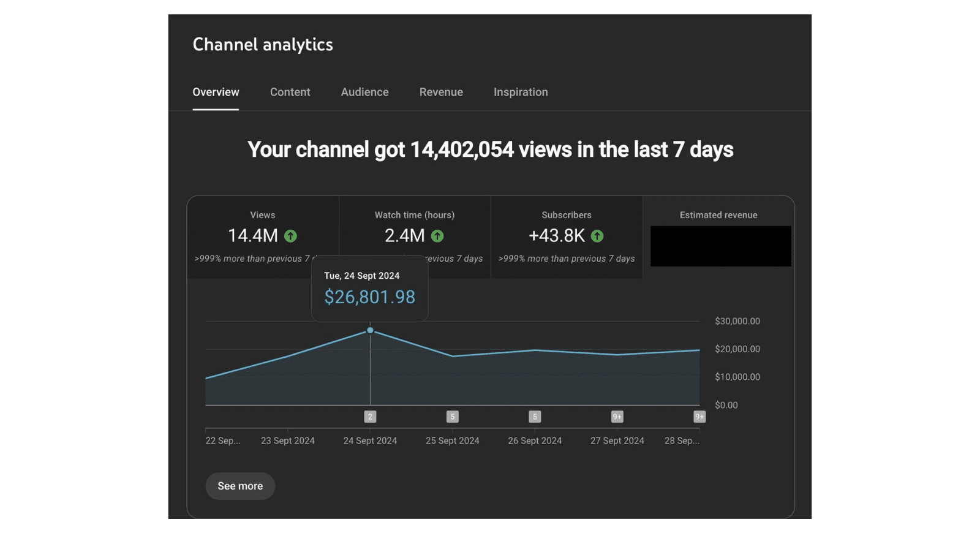Click the '9+' video marker above 27 Sept 2024
This screenshot has width=980, height=533.
617,417
